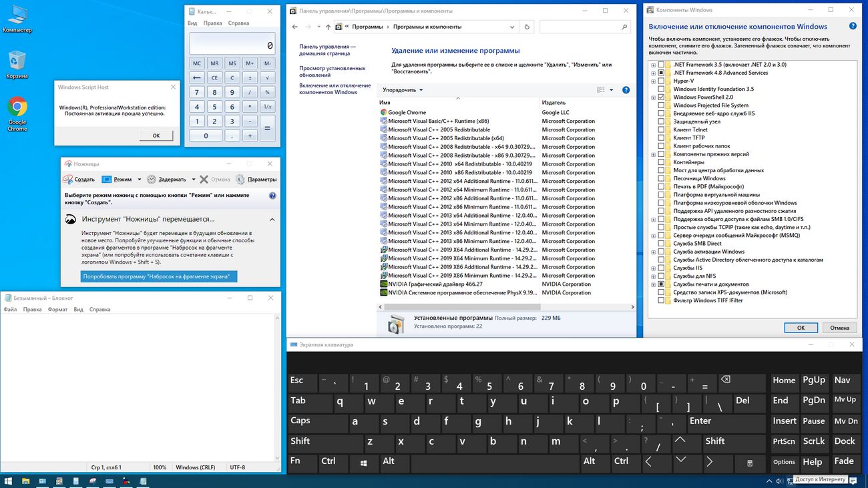Open Notepad Правка menu
Screen dimensions: 868x488
click(x=32, y=310)
